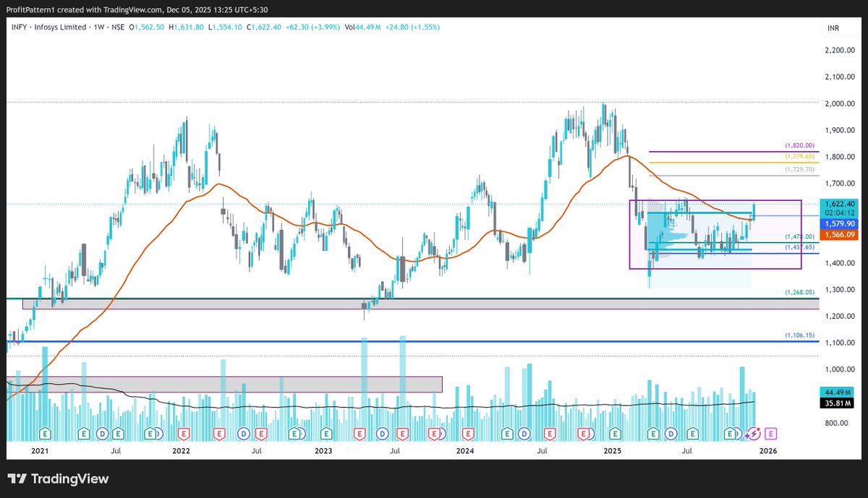Select the orange moving average label 1,566.09
This screenshot has height=498, width=868.
pyautogui.click(x=841, y=235)
